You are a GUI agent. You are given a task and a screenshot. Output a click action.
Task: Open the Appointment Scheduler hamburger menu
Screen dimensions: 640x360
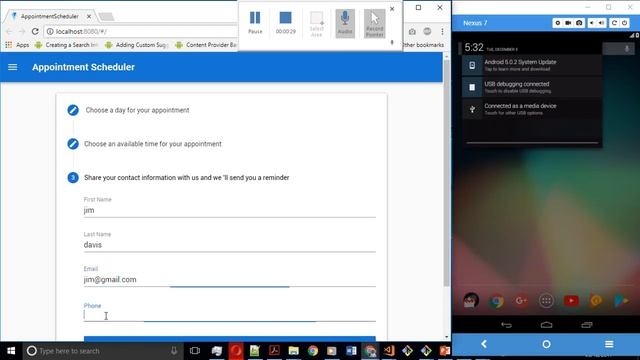tap(12, 67)
